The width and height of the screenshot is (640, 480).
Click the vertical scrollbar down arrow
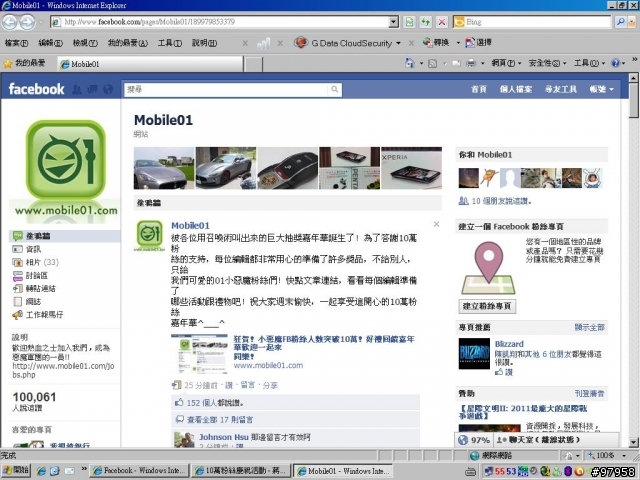[x=633, y=442]
